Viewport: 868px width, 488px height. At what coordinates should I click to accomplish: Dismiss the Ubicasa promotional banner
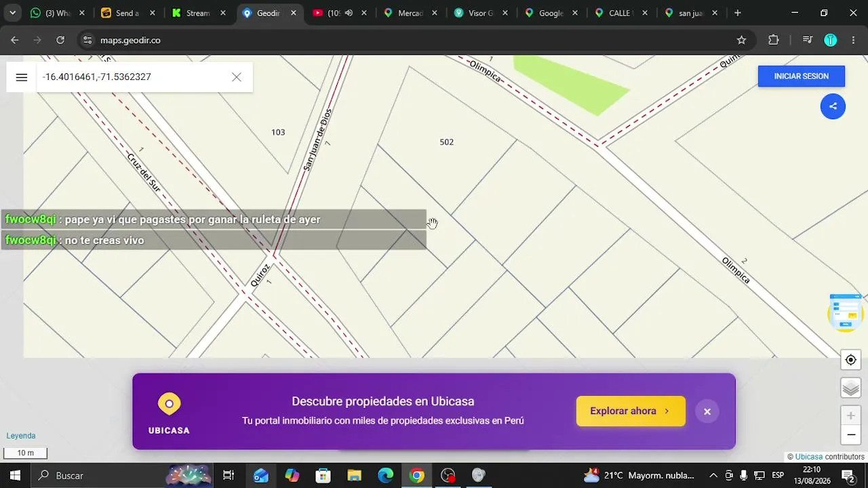pyautogui.click(x=707, y=411)
